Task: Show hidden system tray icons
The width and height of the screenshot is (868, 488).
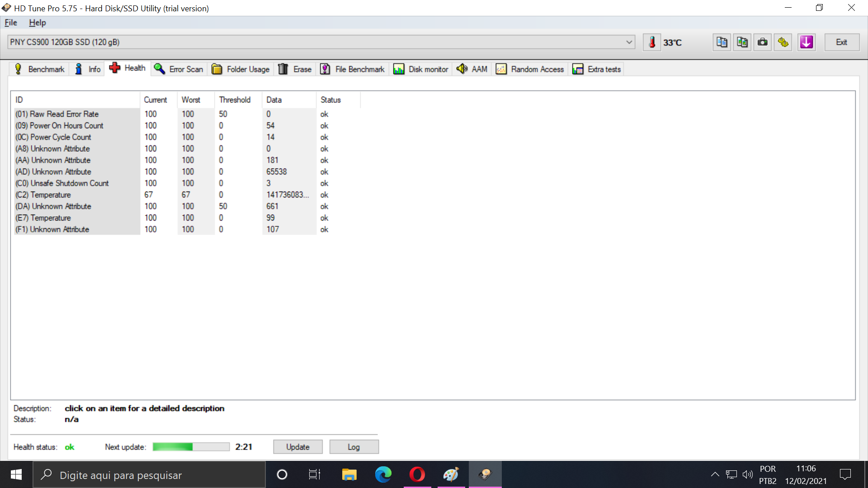Action: tap(715, 474)
